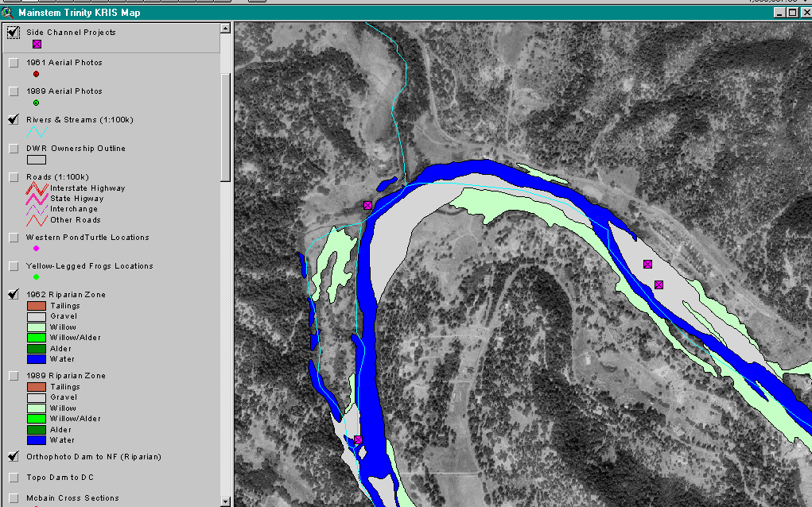Click 1989 Riparian Zone Willow/Alder color swatch
Viewport: 812px width, 507px height.
pyautogui.click(x=37, y=419)
